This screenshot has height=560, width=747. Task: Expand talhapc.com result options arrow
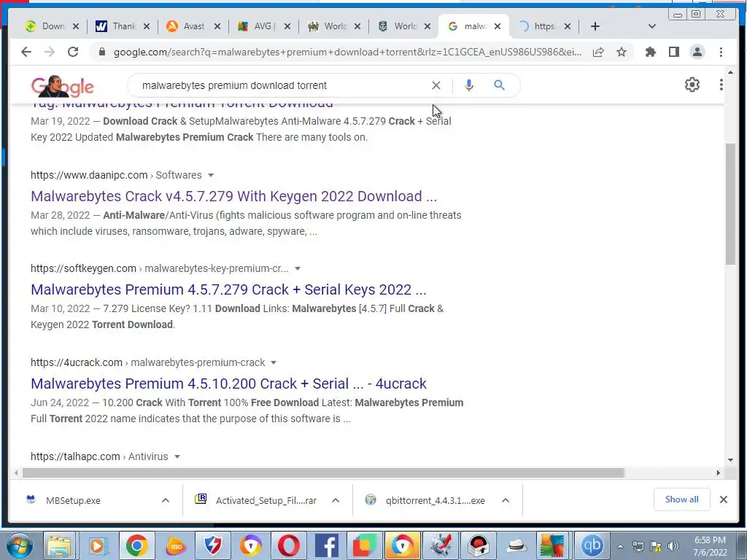tap(177, 456)
